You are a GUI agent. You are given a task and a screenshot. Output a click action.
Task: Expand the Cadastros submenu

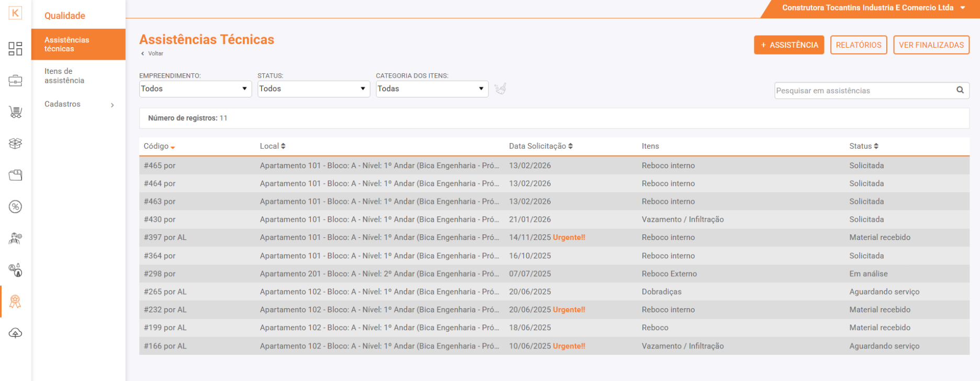click(x=79, y=104)
